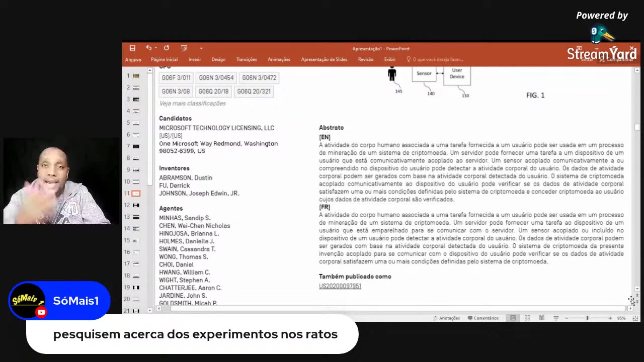The image size is (644, 362).
Task: Click the zoom in plus button
Action: click(x=610, y=318)
